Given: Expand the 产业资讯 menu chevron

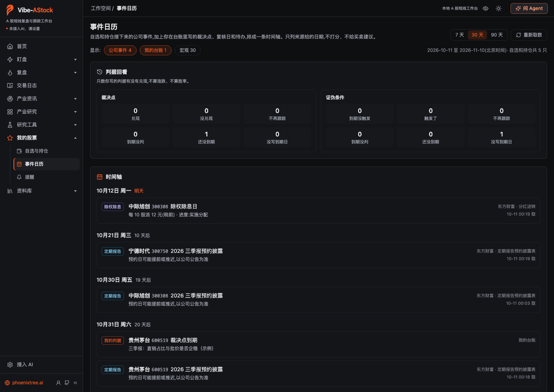Looking at the screenshot, I should click(x=75, y=99).
